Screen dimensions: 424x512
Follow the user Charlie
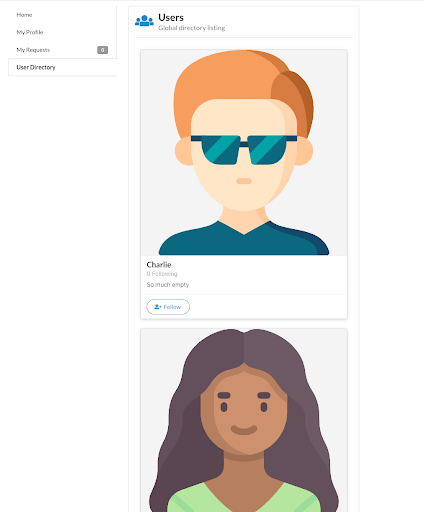(168, 307)
